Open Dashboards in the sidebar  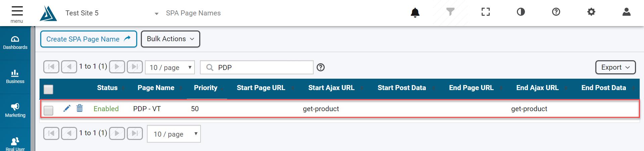(15, 43)
